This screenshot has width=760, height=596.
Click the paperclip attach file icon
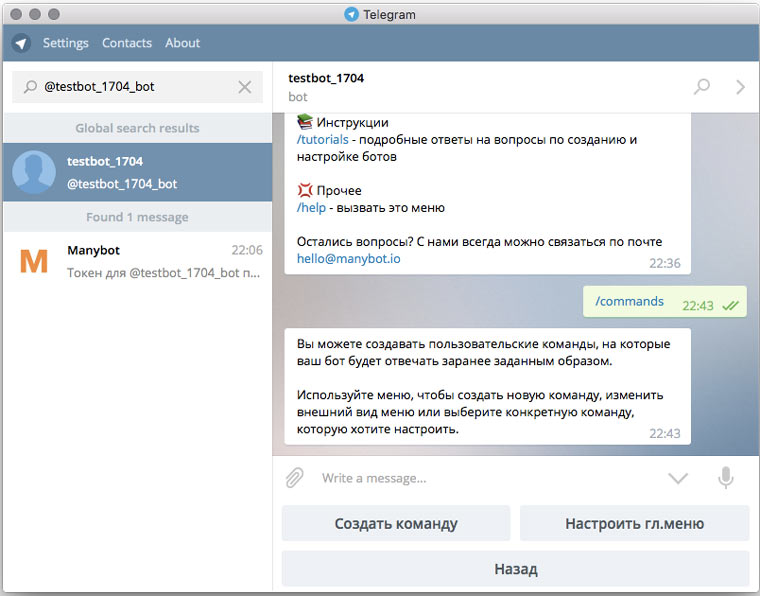294,478
